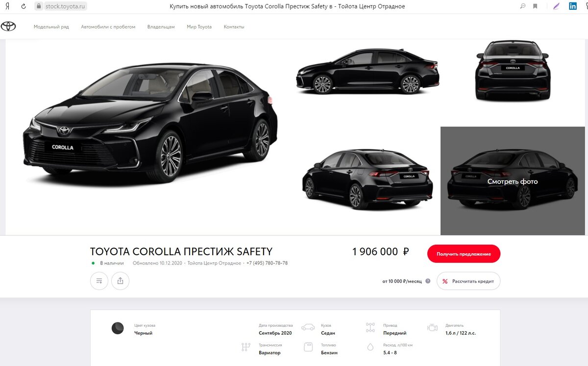Click the feather pen extension icon

pyautogui.click(x=556, y=6)
